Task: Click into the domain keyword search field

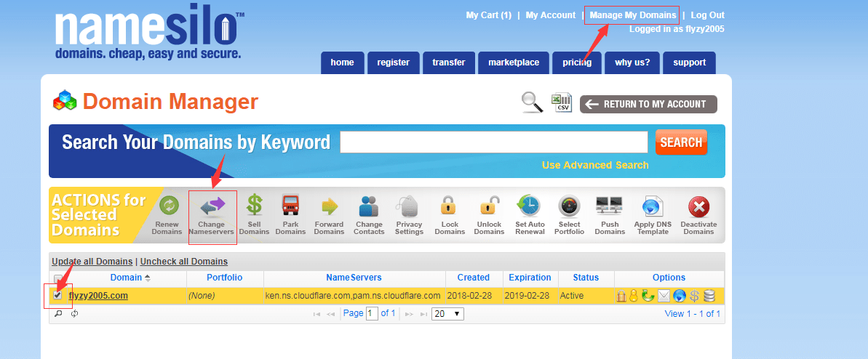Action: click(494, 142)
